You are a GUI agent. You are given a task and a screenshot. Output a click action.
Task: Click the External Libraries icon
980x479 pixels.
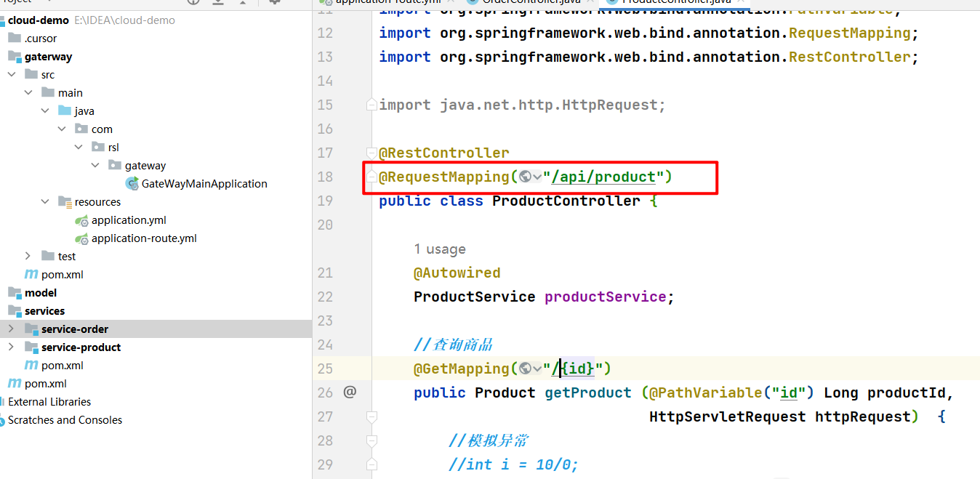(2, 401)
